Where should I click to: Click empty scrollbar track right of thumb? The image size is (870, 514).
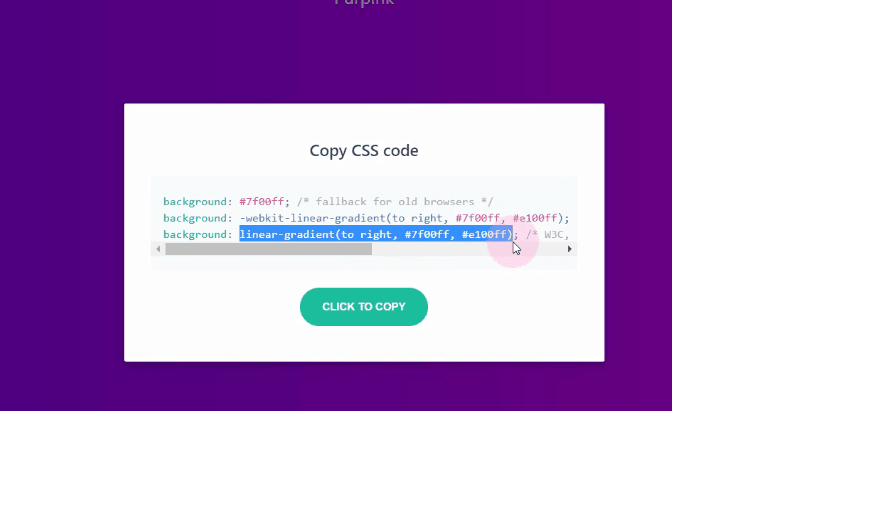467,249
